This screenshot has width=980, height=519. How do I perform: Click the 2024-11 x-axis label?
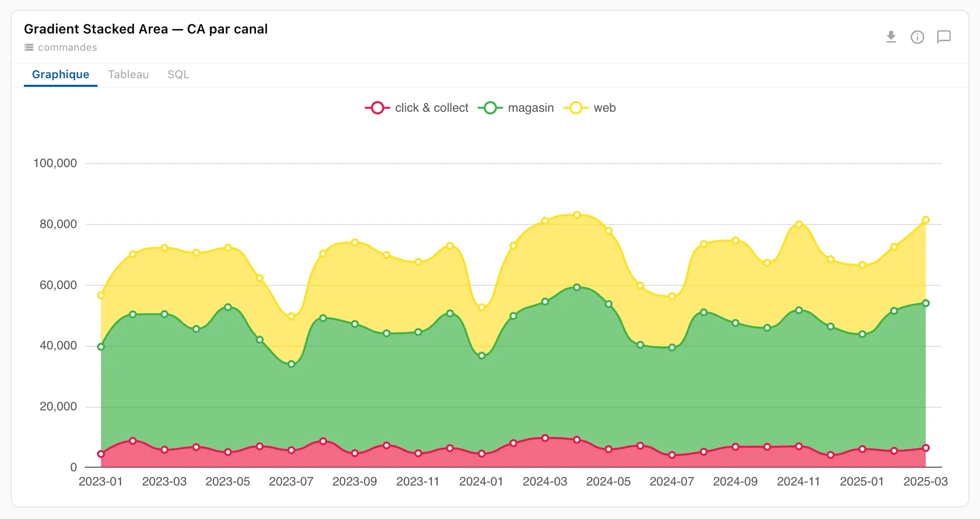tap(799, 481)
